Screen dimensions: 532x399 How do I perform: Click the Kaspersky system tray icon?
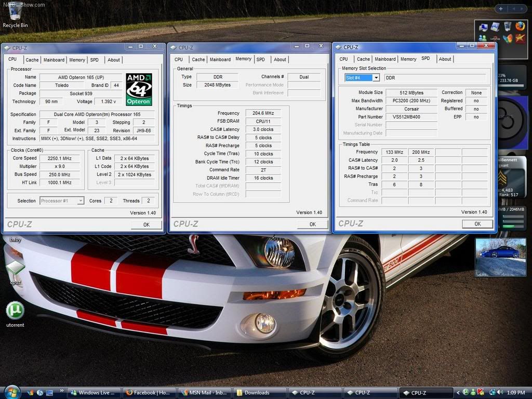click(481, 393)
